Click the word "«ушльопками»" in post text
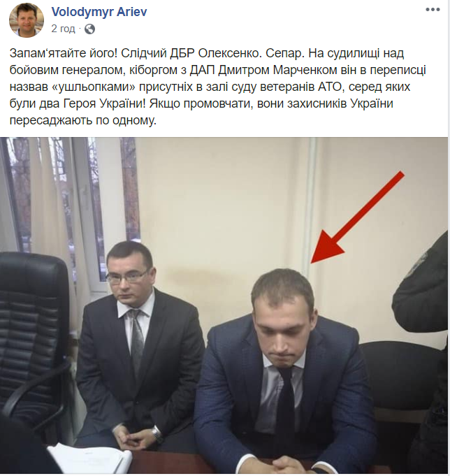 point(94,87)
